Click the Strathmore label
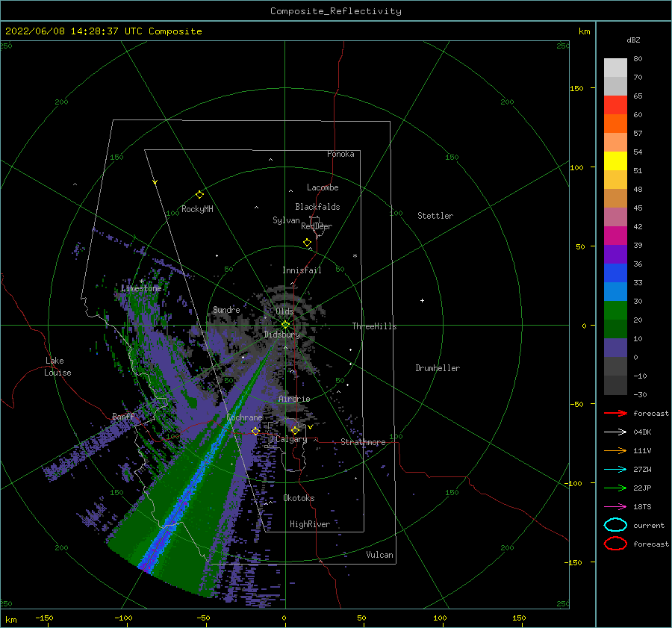 [363, 442]
